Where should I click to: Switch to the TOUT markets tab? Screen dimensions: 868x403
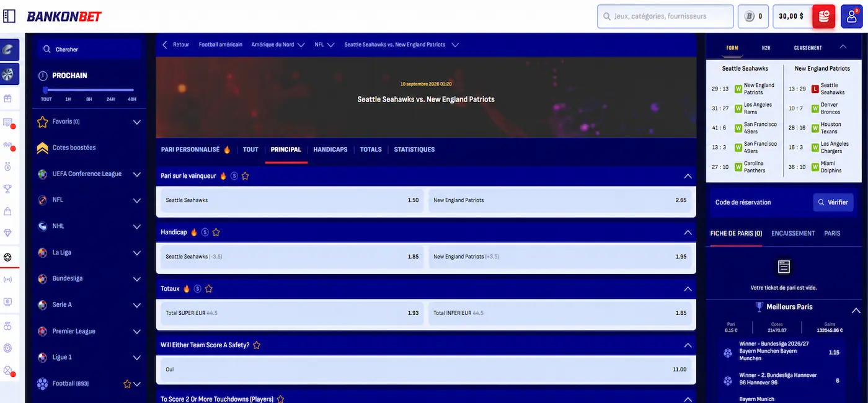[x=250, y=149]
